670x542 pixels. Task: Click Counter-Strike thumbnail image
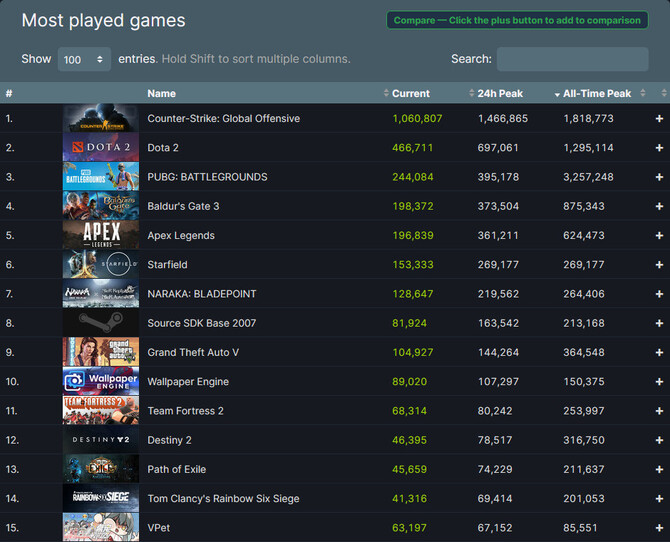[101, 118]
